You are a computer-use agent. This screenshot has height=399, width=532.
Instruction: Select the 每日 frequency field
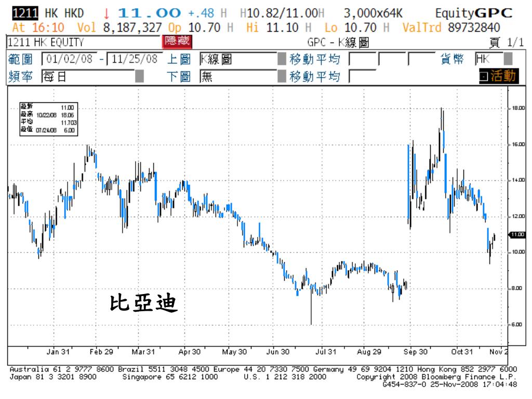(x=88, y=76)
